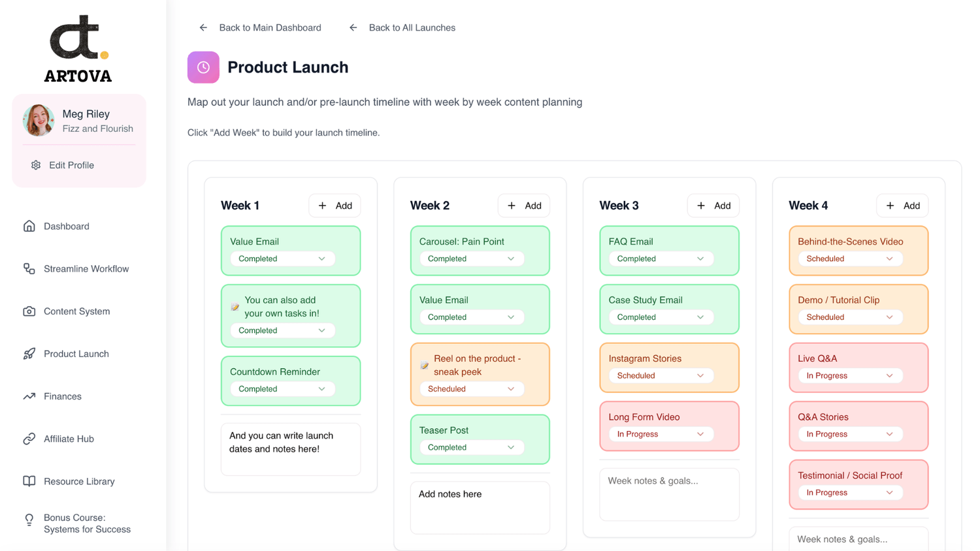Click the Content System camera icon
The image size is (980, 551).
pos(29,311)
